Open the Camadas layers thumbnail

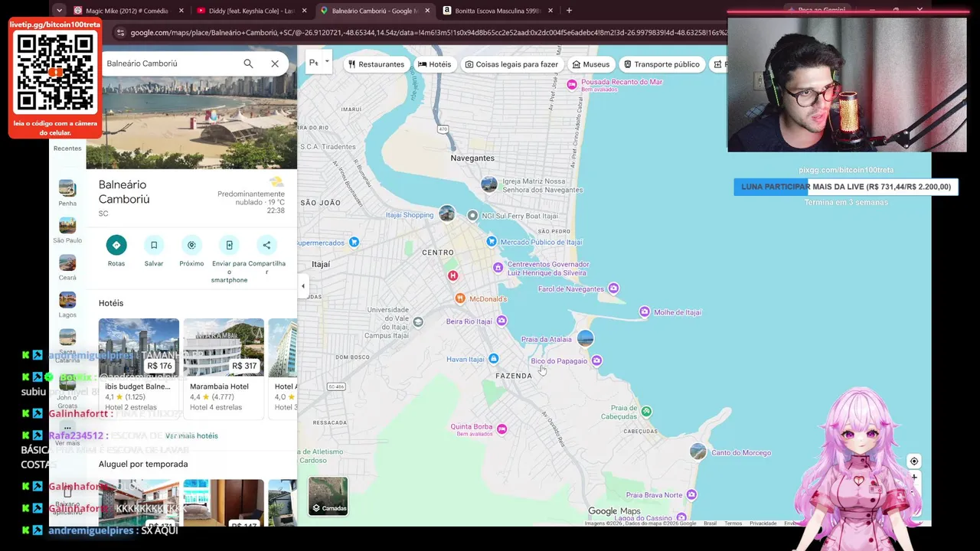tap(328, 496)
